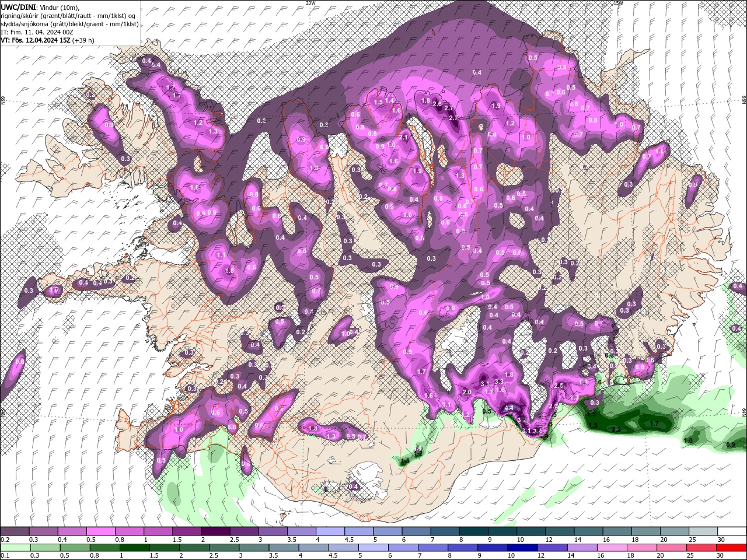The height and width of the screenshot is (560, 747).
Task: Click the UWC/DINI title text
Action: tap(17, 6)
